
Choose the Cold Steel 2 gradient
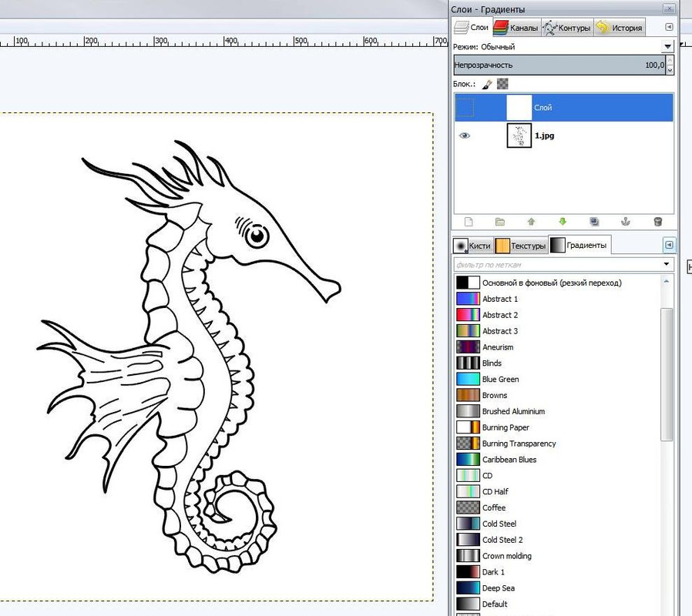coord(558,540)
